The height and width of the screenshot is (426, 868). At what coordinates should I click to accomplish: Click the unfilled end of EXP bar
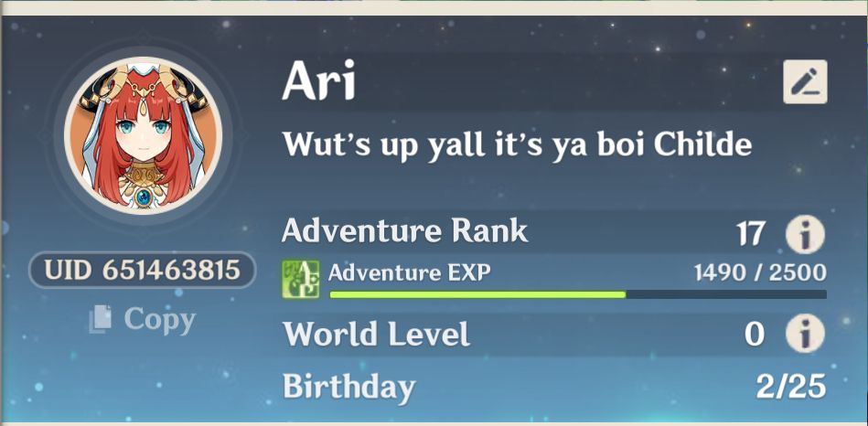[726, 294]
